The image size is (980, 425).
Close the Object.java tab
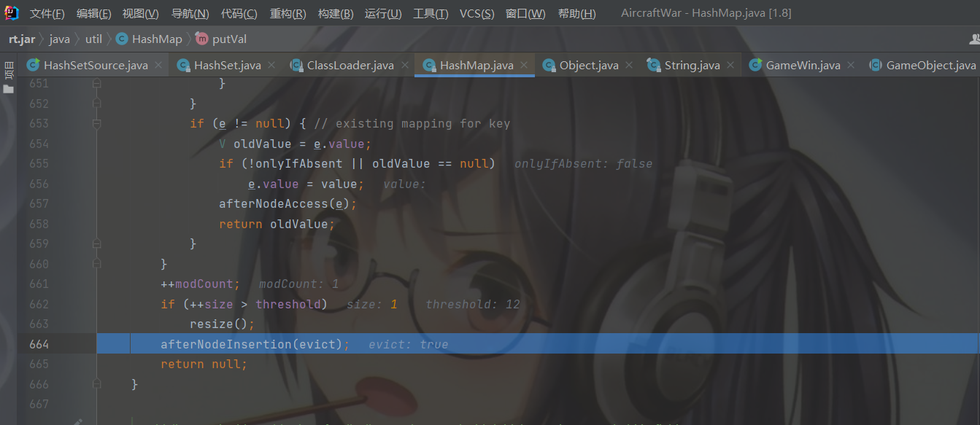click(x=630, y=65)
